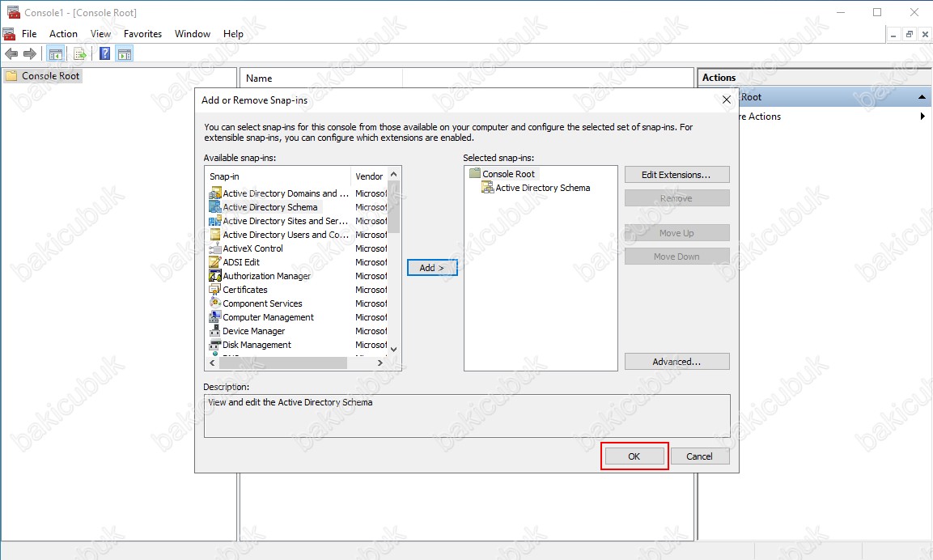Click the Snap-in column header
This screenshot has height=560, width=933.
278,176
